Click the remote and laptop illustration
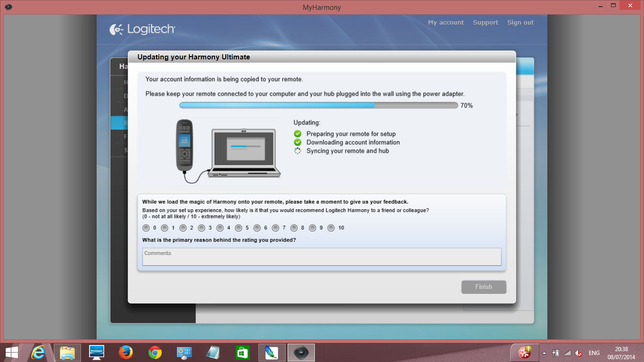Image resolution: width=644 pixels, height=362 pixels. coord(228,151)
